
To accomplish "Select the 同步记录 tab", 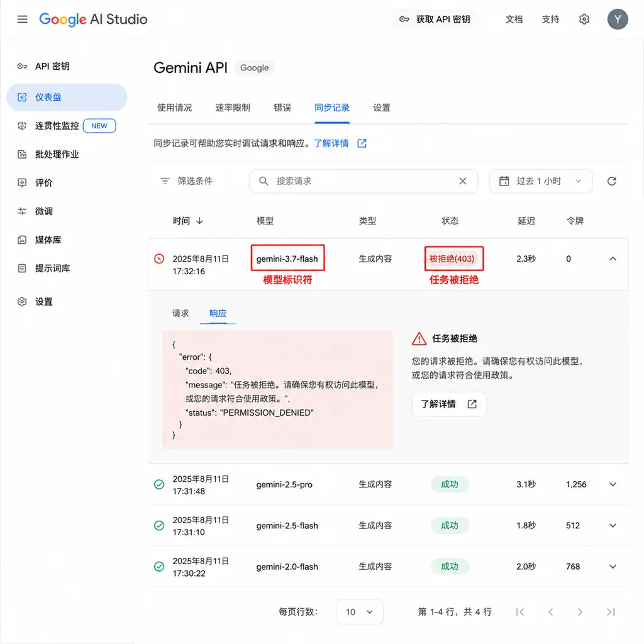I will [x=332, y=108].
